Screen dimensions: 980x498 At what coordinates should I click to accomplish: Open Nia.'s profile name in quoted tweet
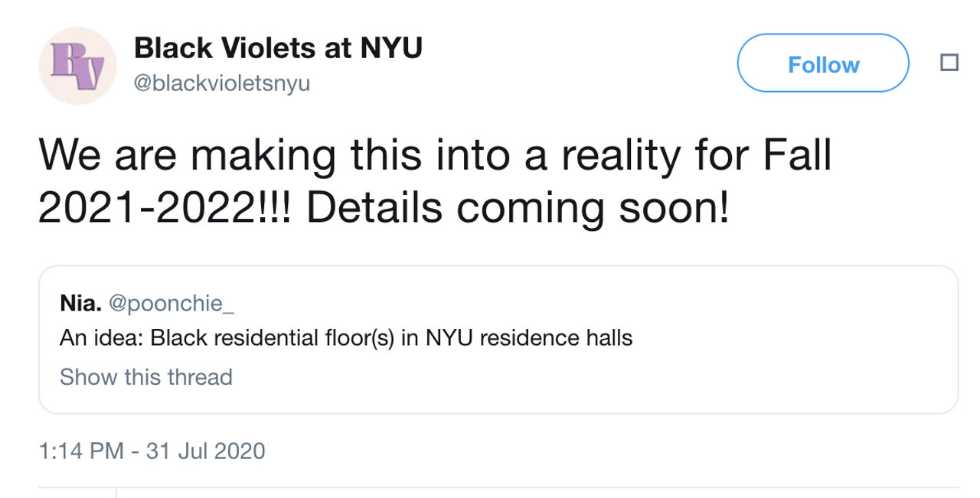(x=80, y=304)
